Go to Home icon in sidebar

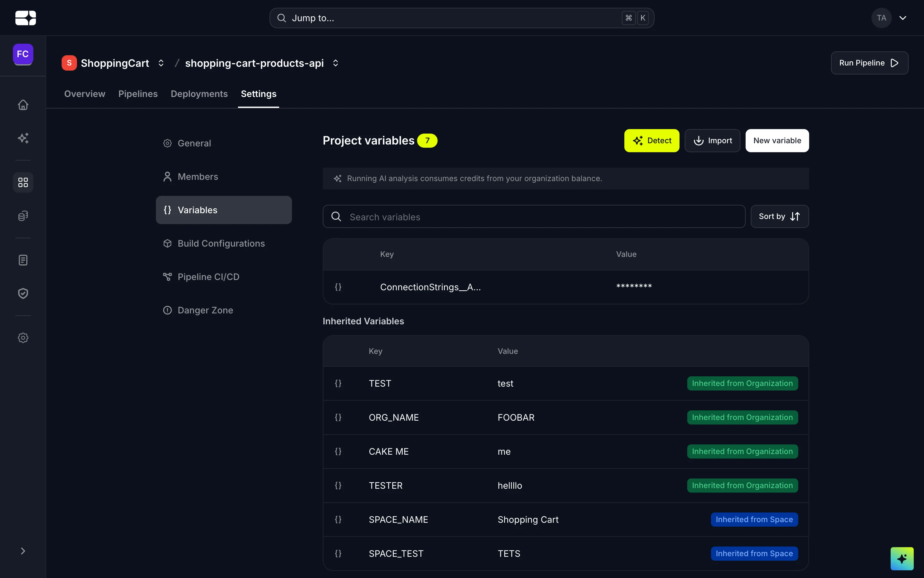pos(23,105)
